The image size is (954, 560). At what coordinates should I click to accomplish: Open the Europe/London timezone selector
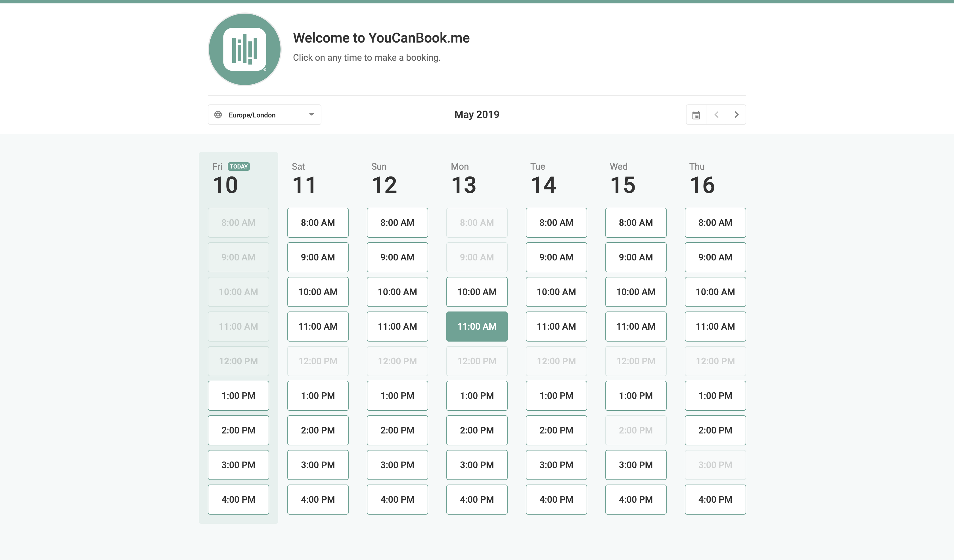(x=264, y=115)
